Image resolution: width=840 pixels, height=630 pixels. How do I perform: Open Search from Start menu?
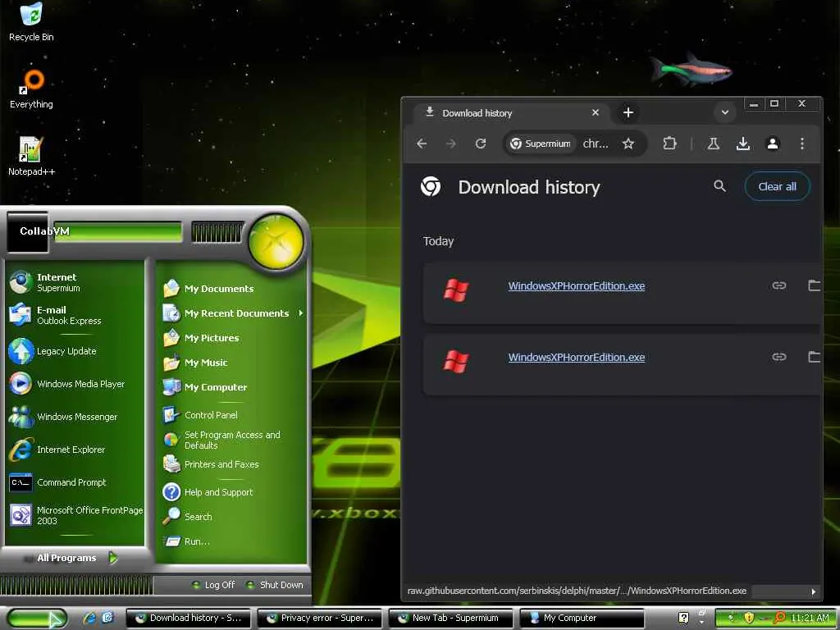click(x=231, y=517)
